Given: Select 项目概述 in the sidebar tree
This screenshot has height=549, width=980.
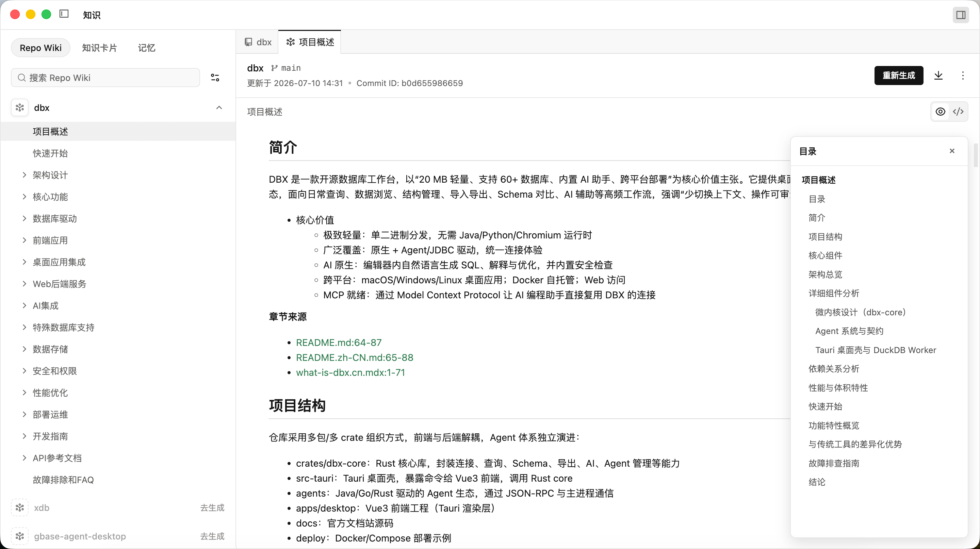Looking at the screenshot, I should click(x=118, y=132).
